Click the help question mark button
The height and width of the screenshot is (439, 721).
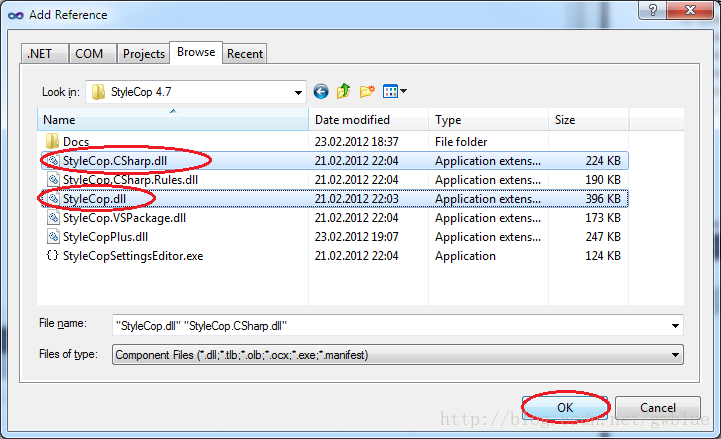click(x=652, y=10)
